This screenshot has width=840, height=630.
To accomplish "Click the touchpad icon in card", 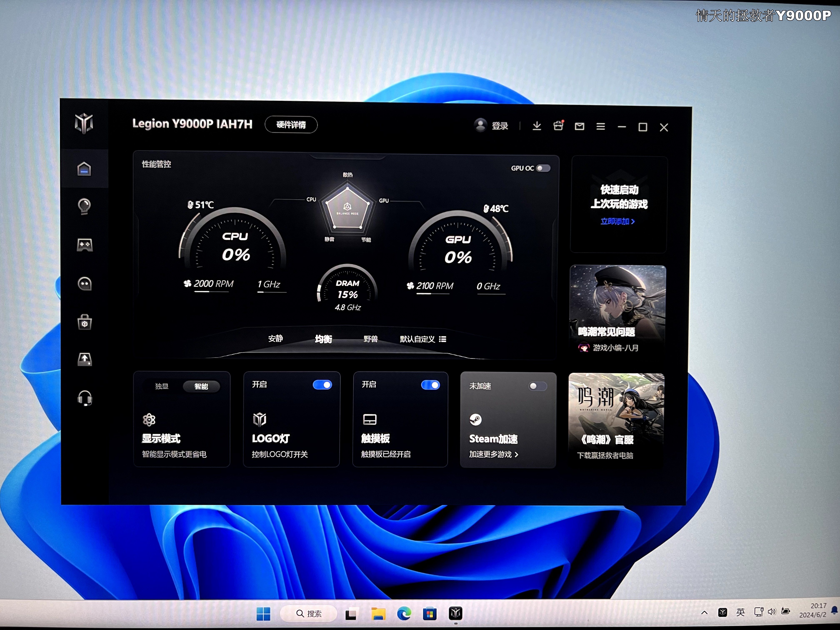I will coord(370,419).
